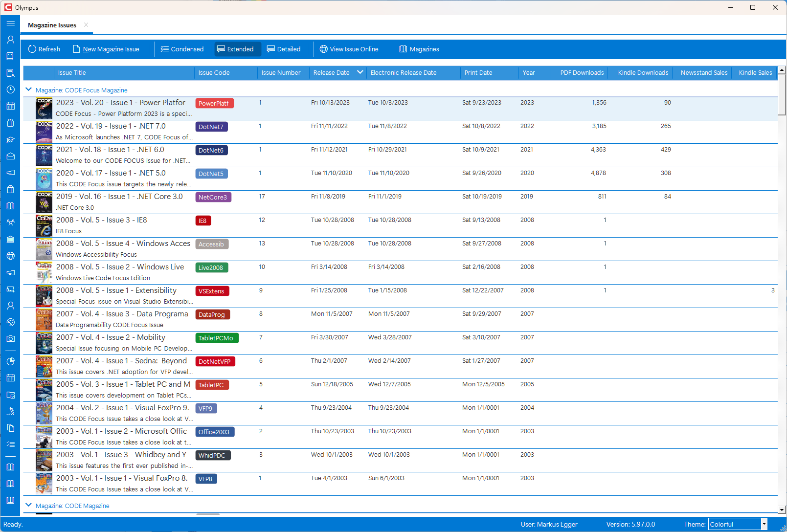
Task: Open the copy documents sidebar icon
Action: pos(10,428)
